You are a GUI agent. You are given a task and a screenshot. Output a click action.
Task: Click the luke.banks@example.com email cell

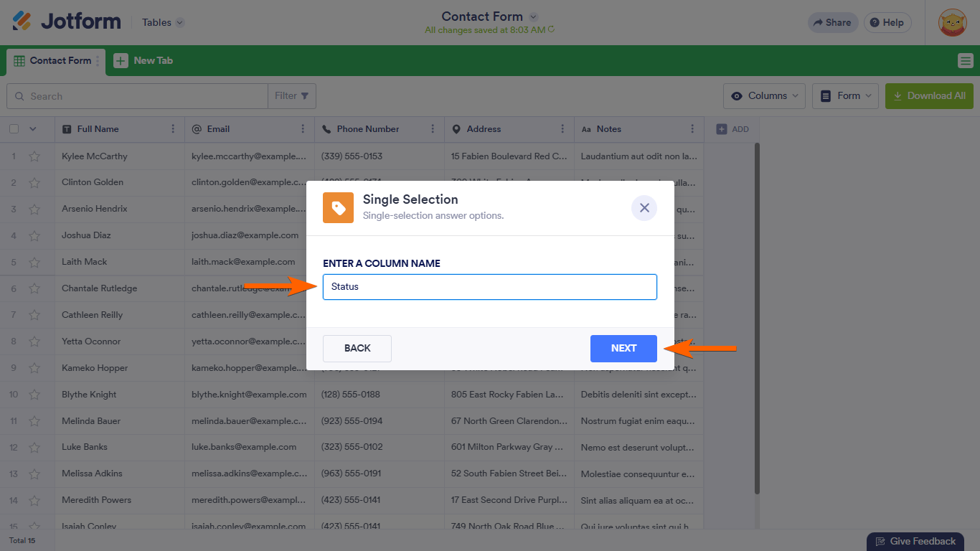click(250, 448)
